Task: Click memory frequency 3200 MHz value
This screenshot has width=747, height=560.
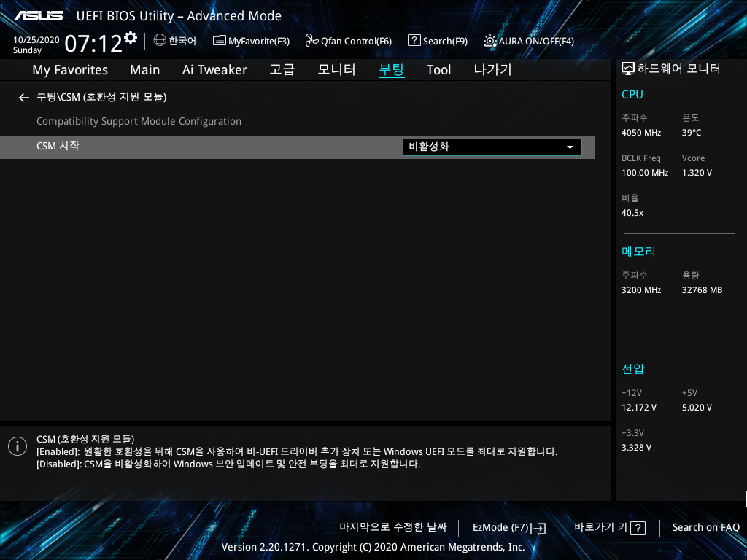Action: [x=640, y=290]
